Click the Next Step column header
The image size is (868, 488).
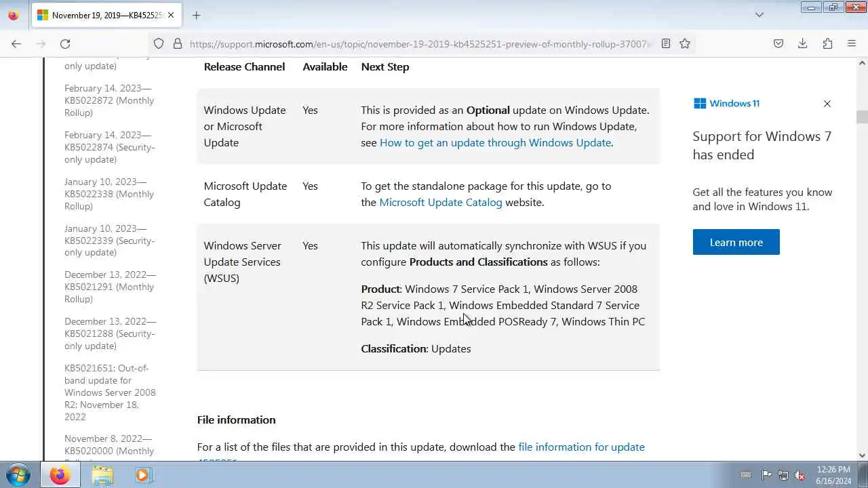[385, 66]
